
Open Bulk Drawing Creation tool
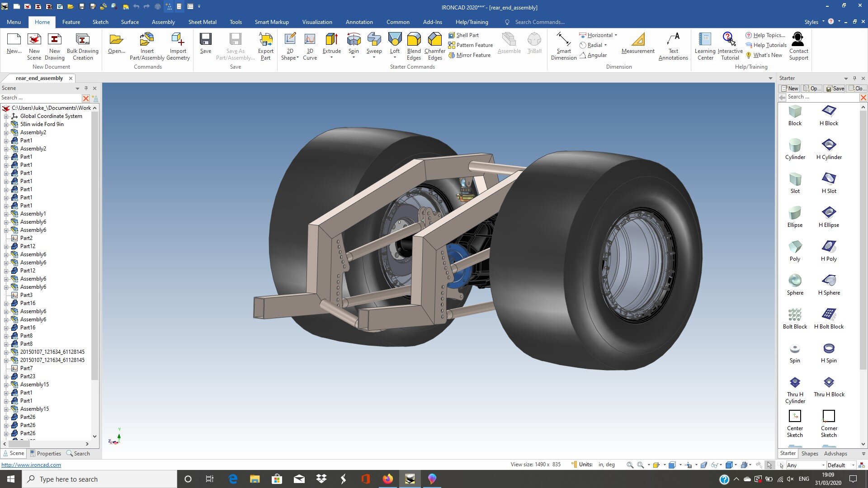tap(82, 46)
